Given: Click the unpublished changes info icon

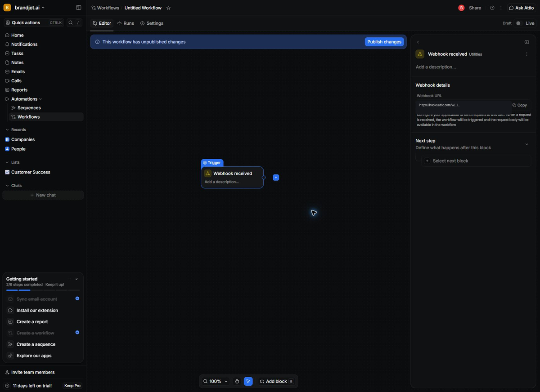Looking at the screenshot, I should point(97,42).
